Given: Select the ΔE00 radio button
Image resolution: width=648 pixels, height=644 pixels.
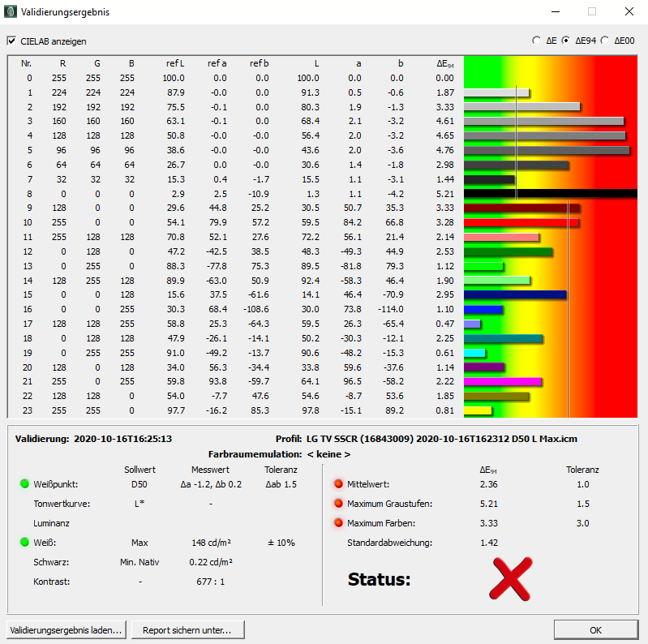Looking at the screenshot, I should coord(604,41).
